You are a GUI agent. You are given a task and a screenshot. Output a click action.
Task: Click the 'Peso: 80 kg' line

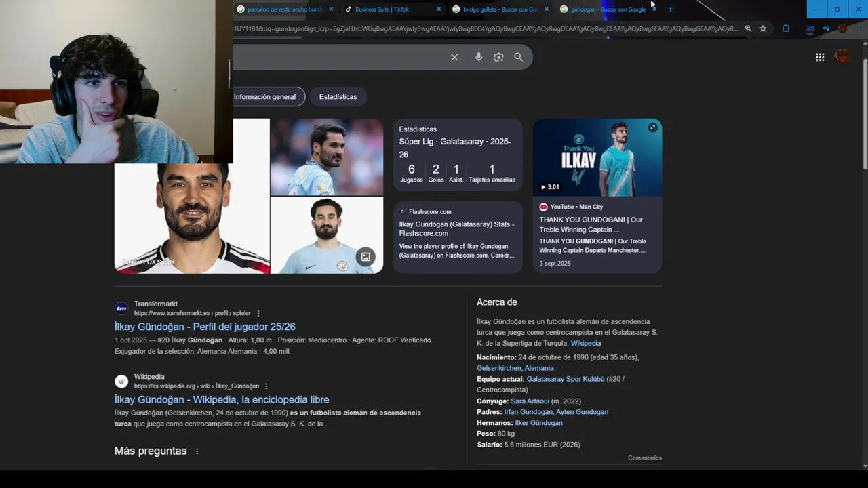(x=496, y=434)
